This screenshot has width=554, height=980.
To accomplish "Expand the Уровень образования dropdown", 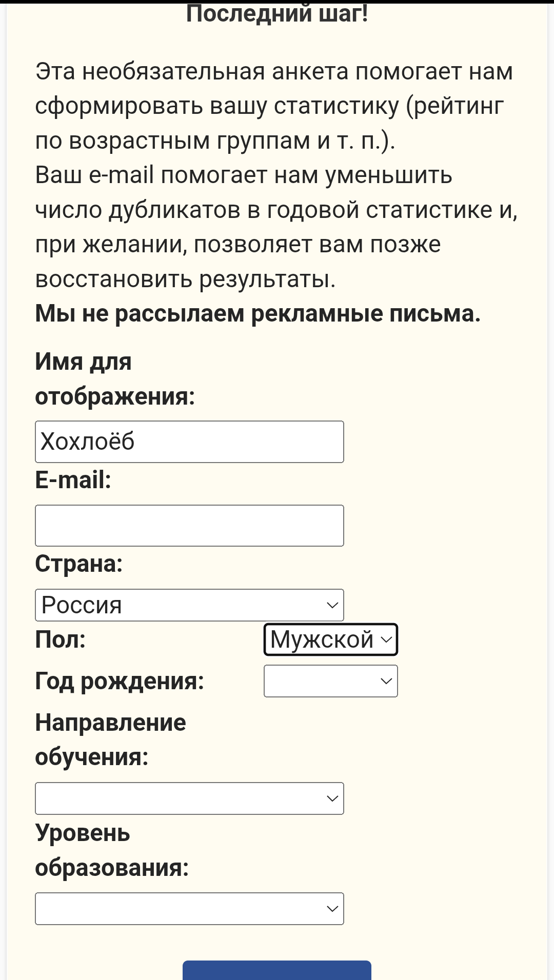I will tap(189, 909).
